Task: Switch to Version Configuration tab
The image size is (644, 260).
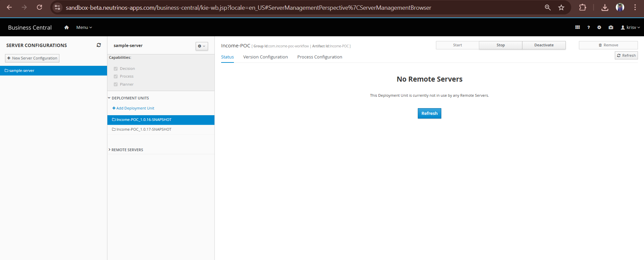Action: (265, 57)
